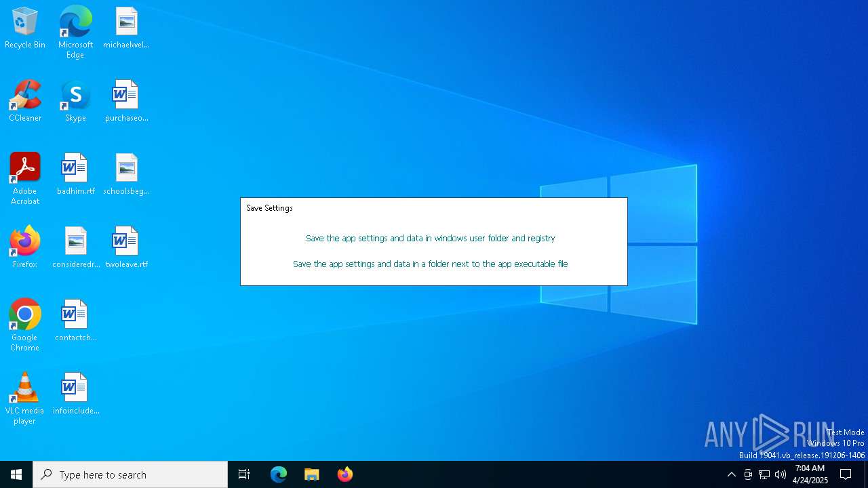Select the twoleave.rtf document icon
This screenshot has height=488, width=868.
coord(126,247)
